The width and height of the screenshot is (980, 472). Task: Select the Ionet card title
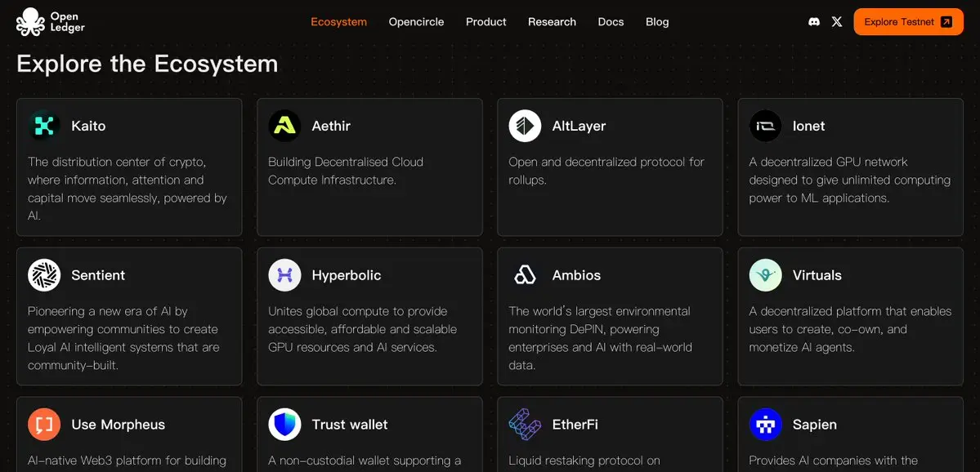pos(808,126)
